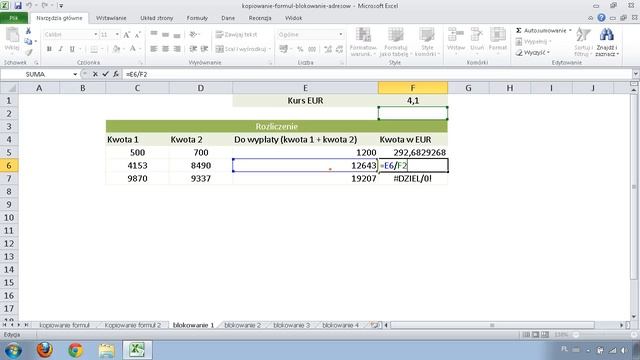This screenshot has width=640, height=360.
Task: Toggle Underline formatting
Action: [72, 49]
